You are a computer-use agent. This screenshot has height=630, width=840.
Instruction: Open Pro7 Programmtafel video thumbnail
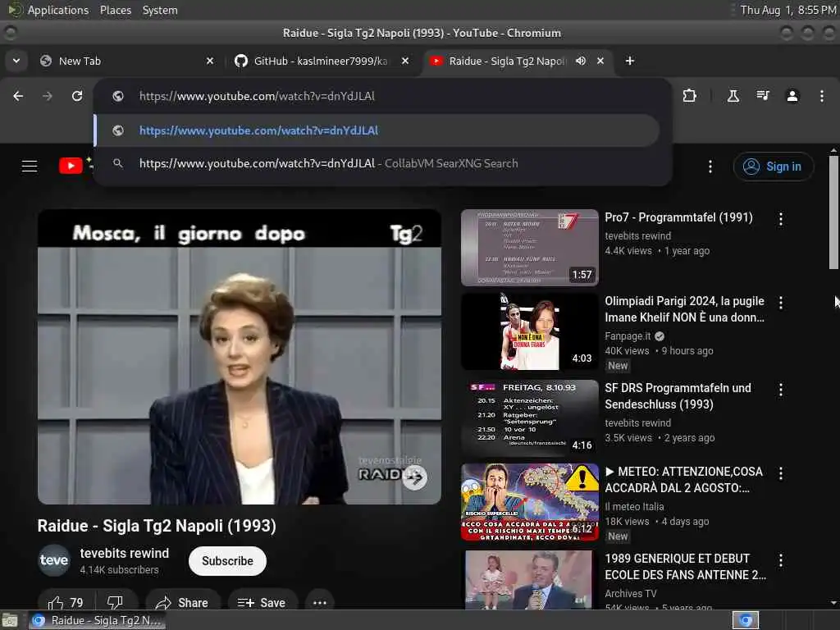529,247
